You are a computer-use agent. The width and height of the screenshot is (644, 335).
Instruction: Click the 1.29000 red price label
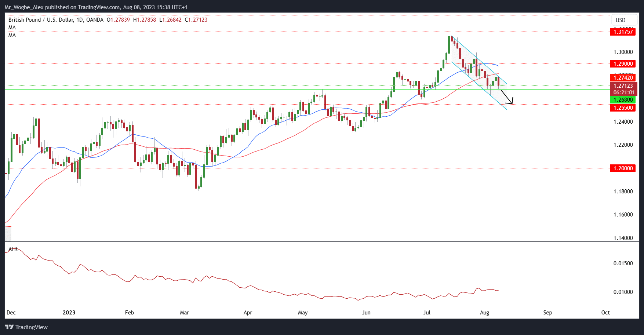point(623,64)
